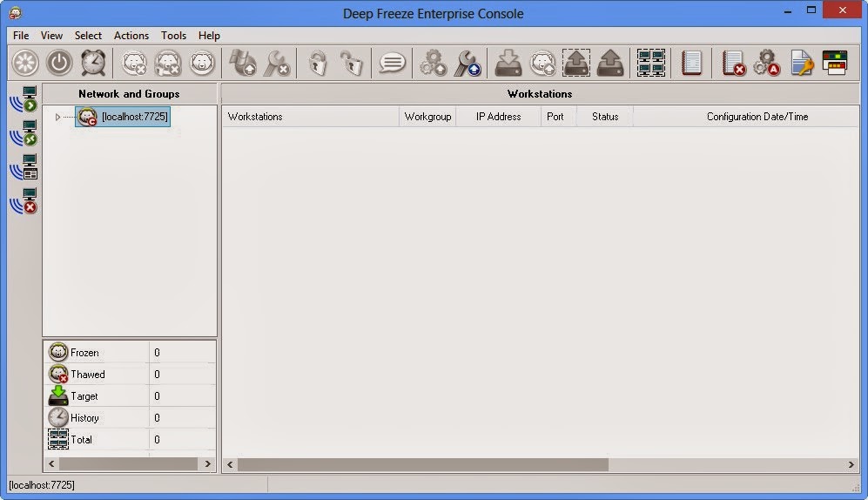This screenshot has height=500, width=868.
Task: Click the plain bear Reboot Frozen icon
Action: tap(202, 63)
